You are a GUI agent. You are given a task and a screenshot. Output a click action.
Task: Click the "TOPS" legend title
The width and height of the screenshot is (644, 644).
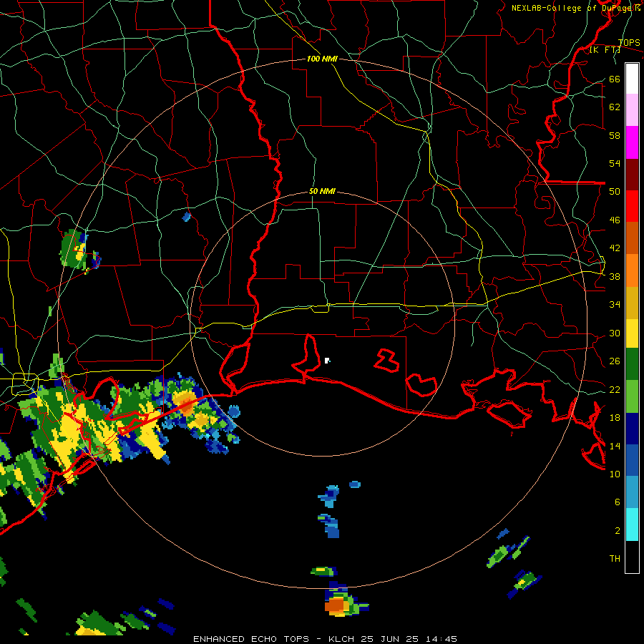tap(629, 43)
